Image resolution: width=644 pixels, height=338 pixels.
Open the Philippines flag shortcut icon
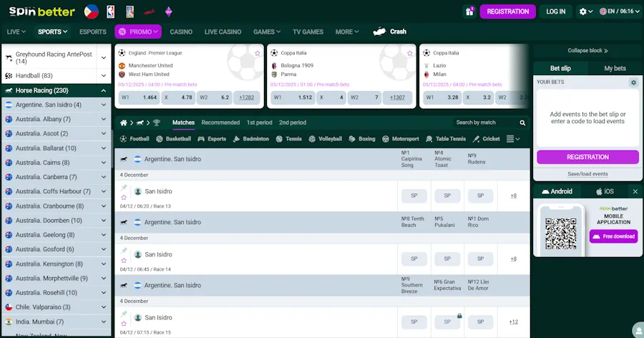coord(91,11)
